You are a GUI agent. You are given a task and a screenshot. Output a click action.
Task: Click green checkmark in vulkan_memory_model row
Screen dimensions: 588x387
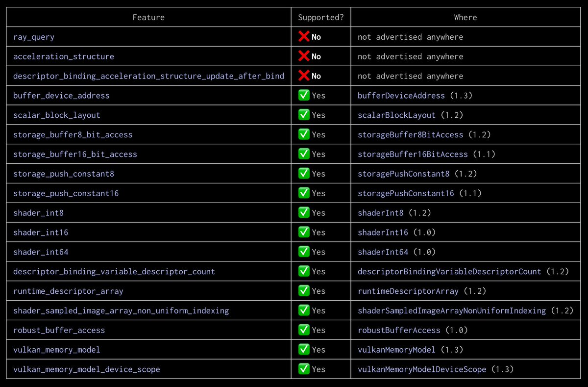pyautogui.click(x=304, y=349)
